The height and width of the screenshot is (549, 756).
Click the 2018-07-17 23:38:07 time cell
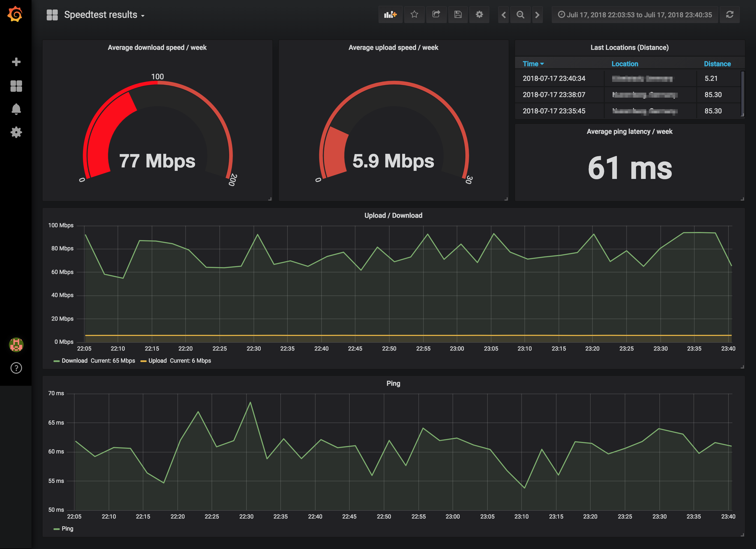click(554, 95)
